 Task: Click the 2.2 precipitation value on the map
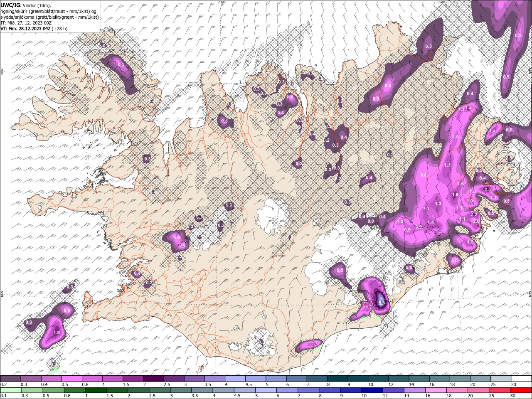[x=473, y=214]
